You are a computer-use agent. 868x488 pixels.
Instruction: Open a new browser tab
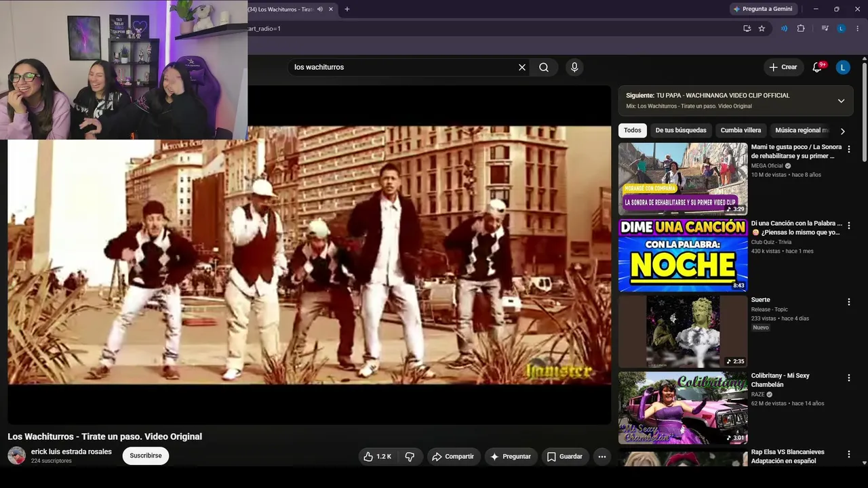[x=347, y=9]
